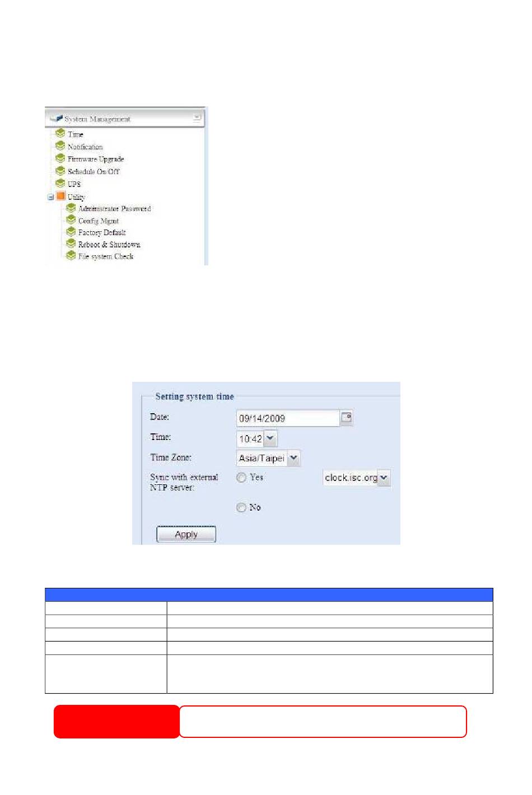Screen dimensions: 532x795
Task: Click the green icon beside Firmware Upgrade
Action: [x=60, y=158]
